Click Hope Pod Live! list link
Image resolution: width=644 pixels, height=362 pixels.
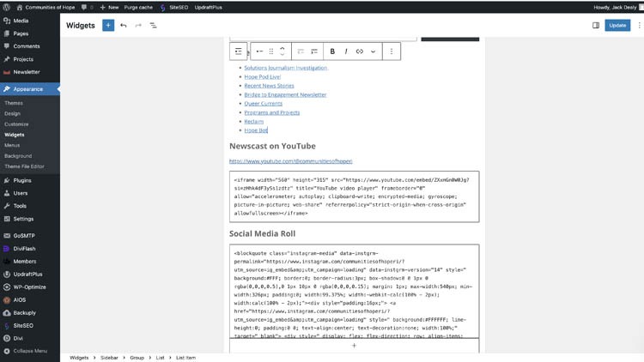(x=263, y=76)
